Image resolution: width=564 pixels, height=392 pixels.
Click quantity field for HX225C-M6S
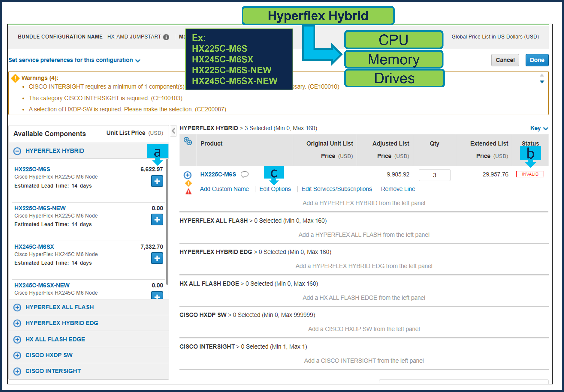click(434, 175)
